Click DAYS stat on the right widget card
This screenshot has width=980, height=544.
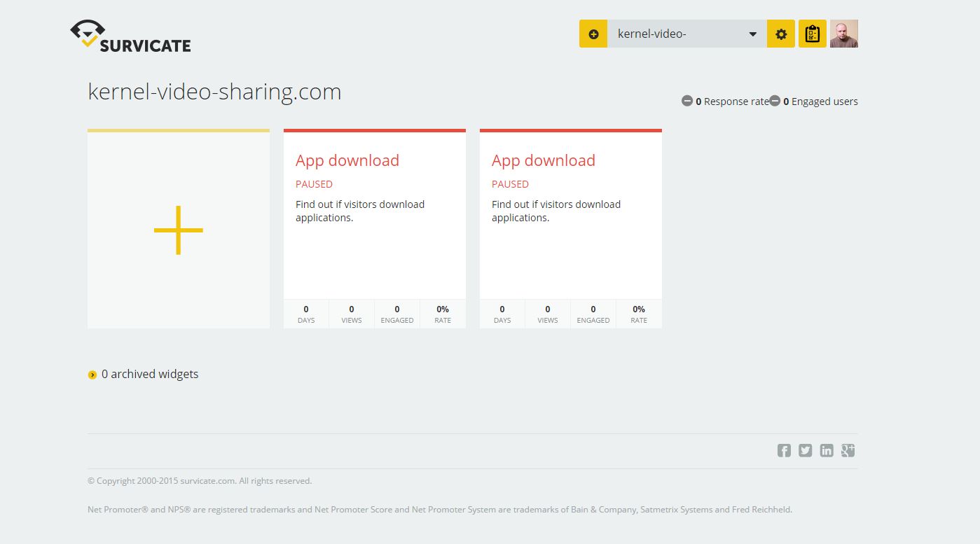pyautogui.click(x=502, y=314)
